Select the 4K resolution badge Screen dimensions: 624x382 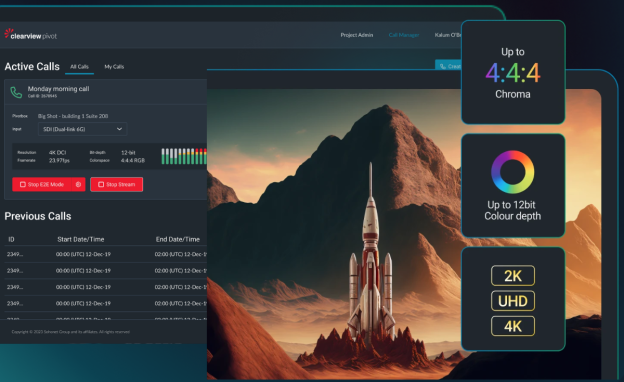tap(513, 326)
